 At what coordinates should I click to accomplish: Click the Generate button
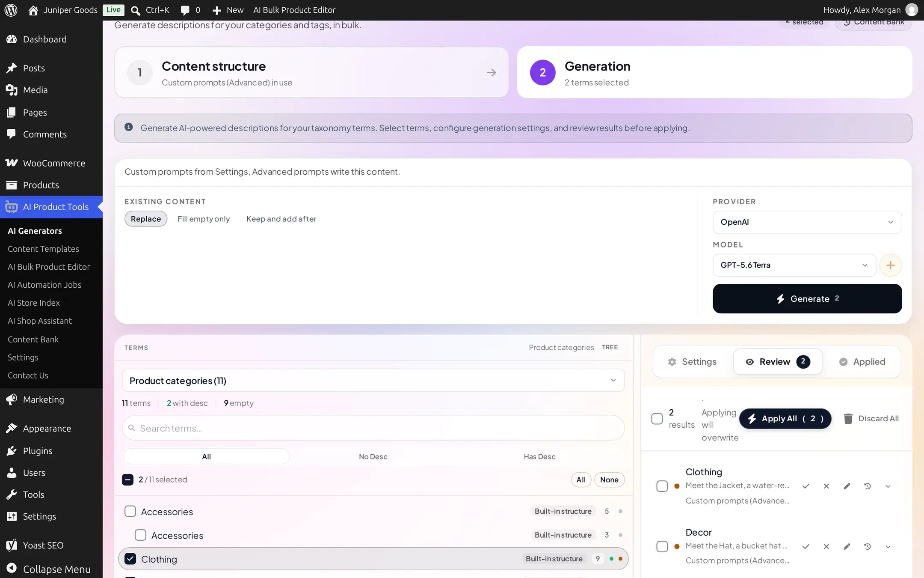(807, 299)
